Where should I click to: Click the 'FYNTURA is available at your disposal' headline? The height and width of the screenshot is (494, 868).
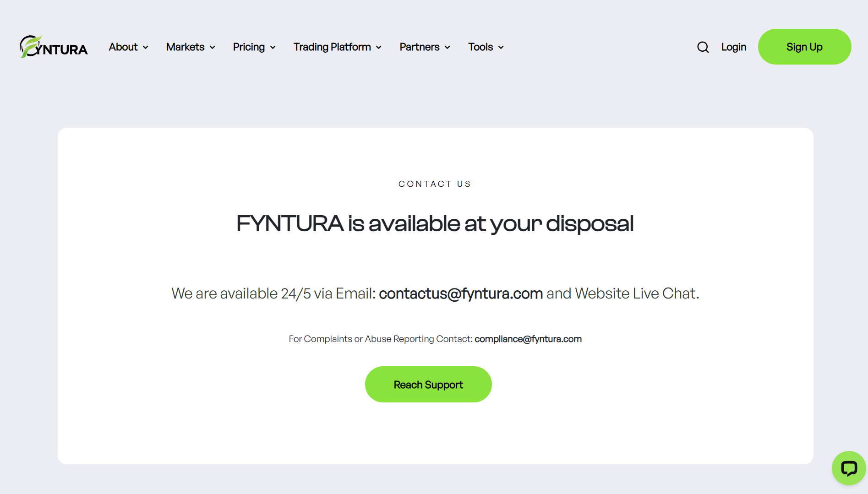coord(435,224)
